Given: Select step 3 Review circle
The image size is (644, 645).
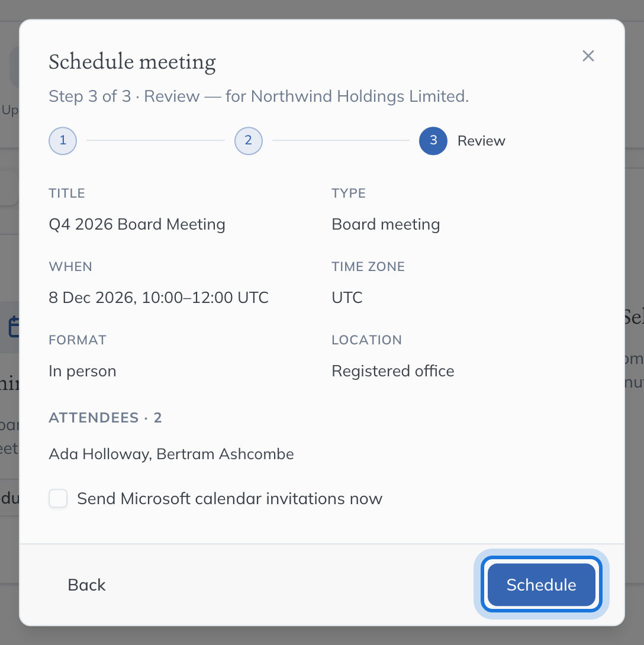Looking at the screenshot, I should pyautogui.click(x=433, y=141).
